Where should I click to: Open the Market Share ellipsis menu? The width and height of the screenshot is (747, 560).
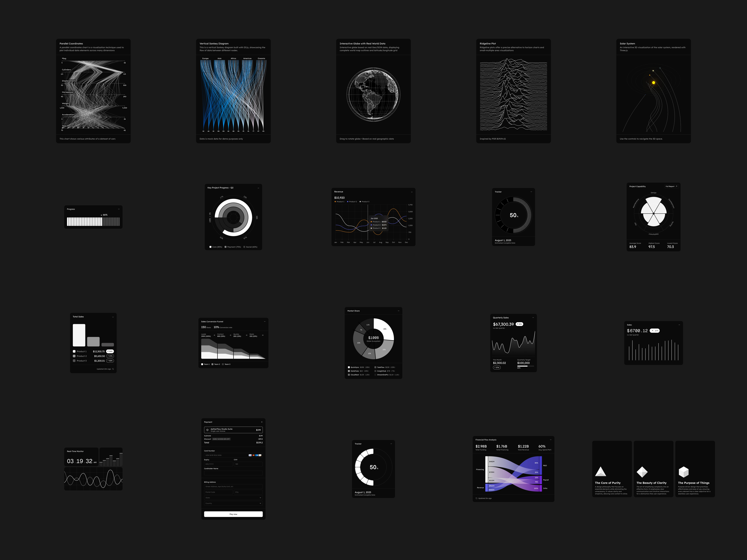398,311
